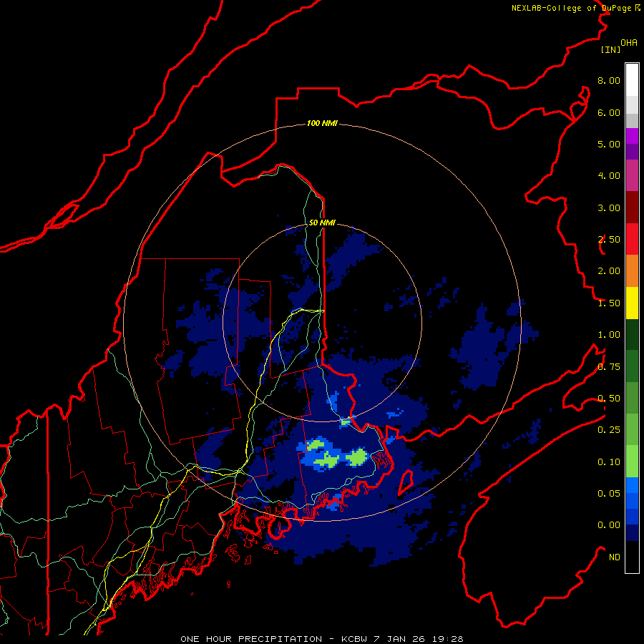This screenshot has width=644, height=644.
Task: Select the white swatch at top of legend
Action: point(632,79)
